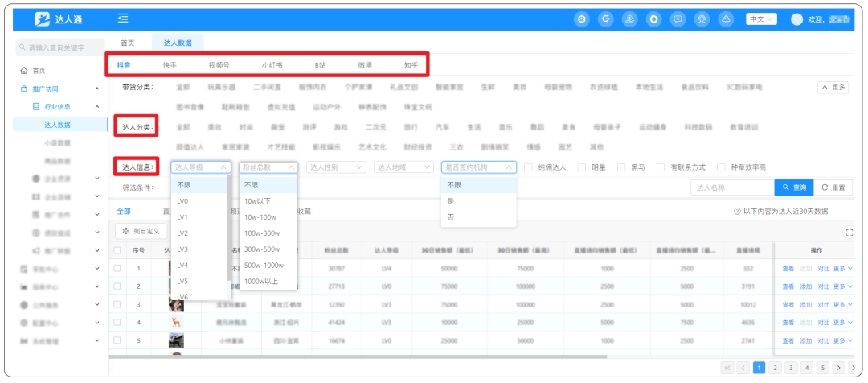Click the 推广协同 bag icon

click(x=24, y=89)
